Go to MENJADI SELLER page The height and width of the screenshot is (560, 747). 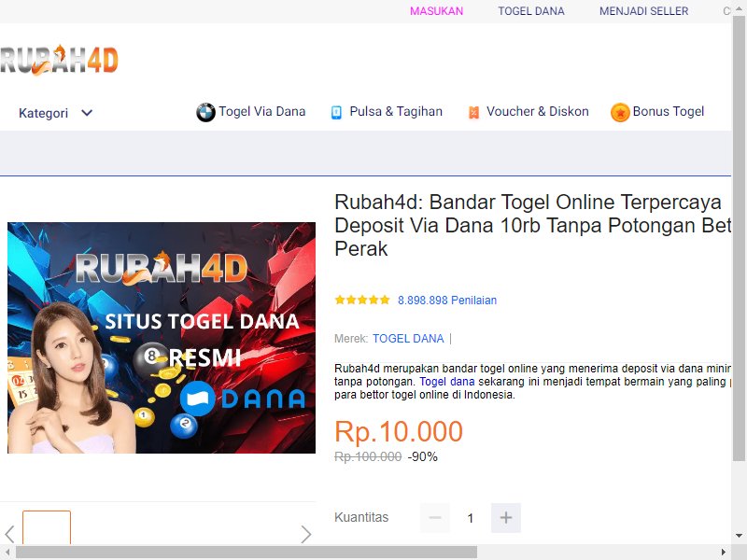click(x=643, y=11)
